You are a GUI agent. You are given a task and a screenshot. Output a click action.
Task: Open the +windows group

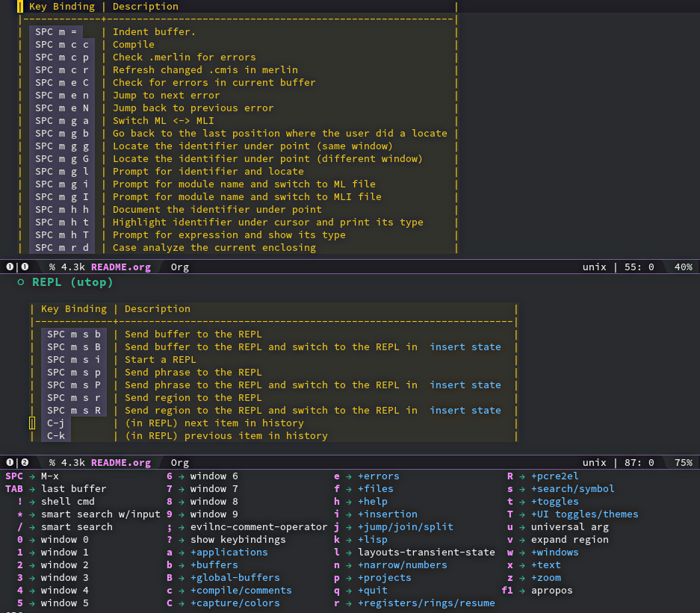coord(554,552)
